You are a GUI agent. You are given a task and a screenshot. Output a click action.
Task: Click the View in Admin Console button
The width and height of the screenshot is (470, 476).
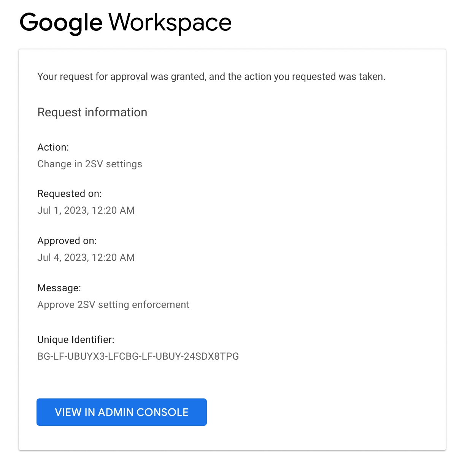click(x=122, y=412)
